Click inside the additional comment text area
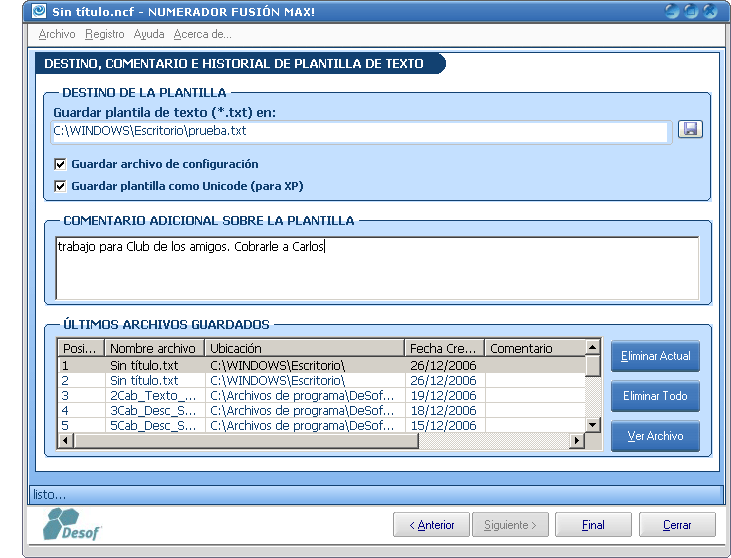 click(x=377, y=269)
